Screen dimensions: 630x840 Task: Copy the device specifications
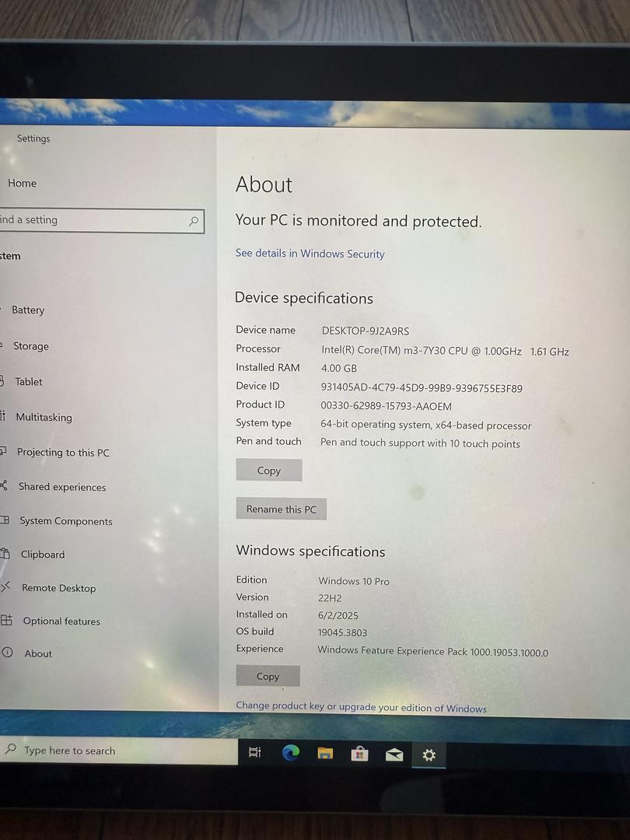tap(269, 471)
